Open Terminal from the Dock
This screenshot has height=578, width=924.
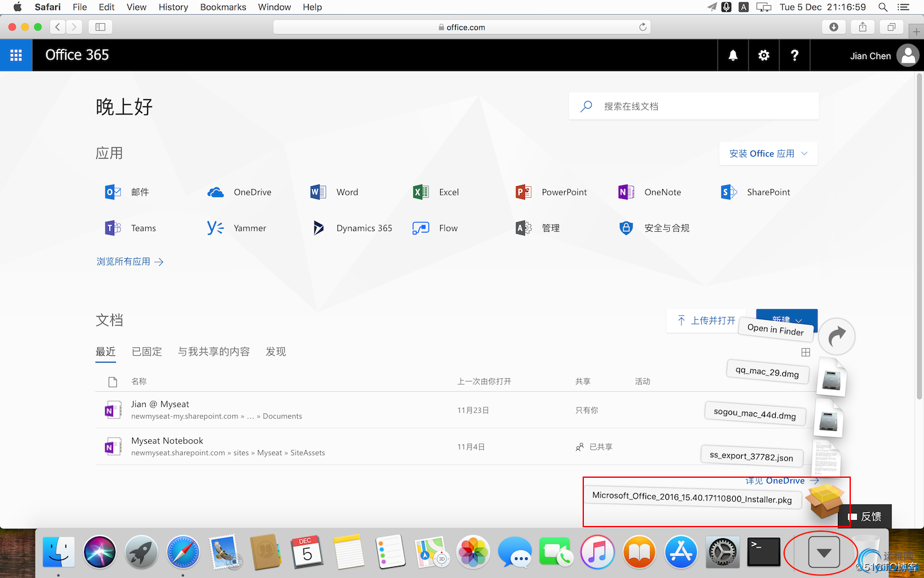click(764, 552)
